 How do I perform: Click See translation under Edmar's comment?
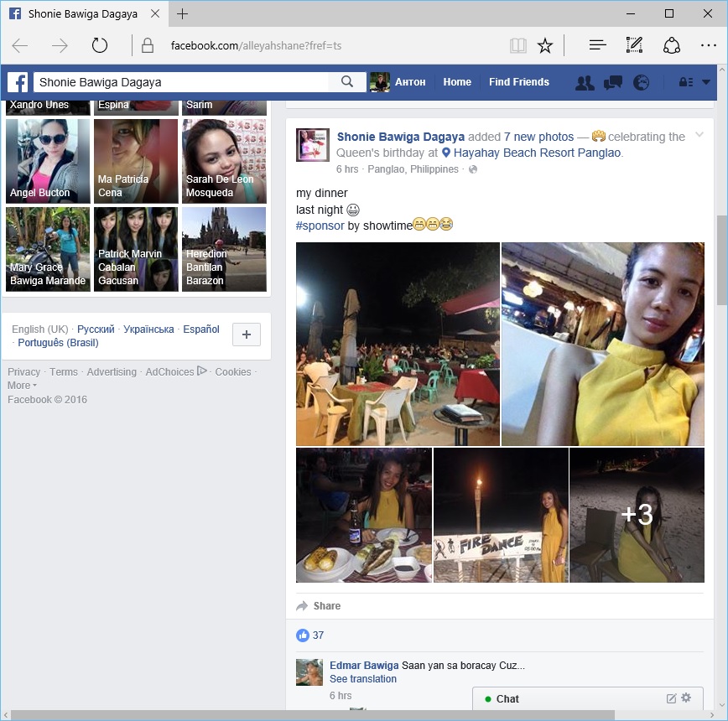[x=362, y=679]
